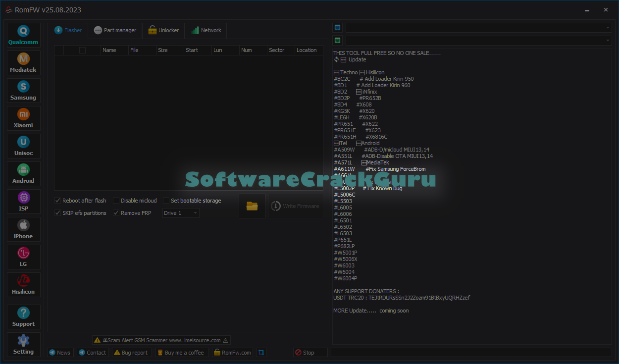
Task: Click the '#BC2C' log entry
Action: pyautogui.click(x=342, y=79)
